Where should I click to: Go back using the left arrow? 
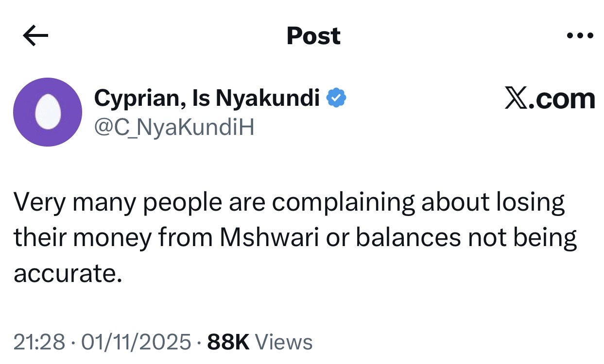pos(35,36)
